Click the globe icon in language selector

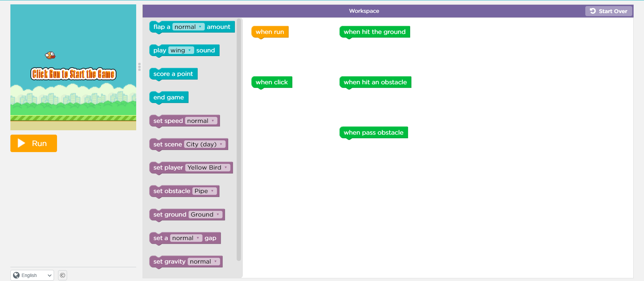tap(16, 275)
